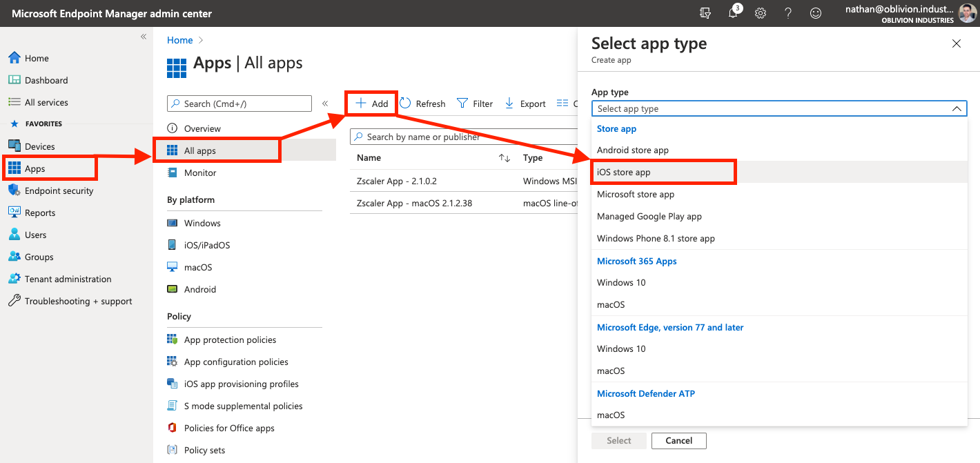Expand the Select app type dropdown
The width and height of the screenshot is (980, 463).
point(778,108)
